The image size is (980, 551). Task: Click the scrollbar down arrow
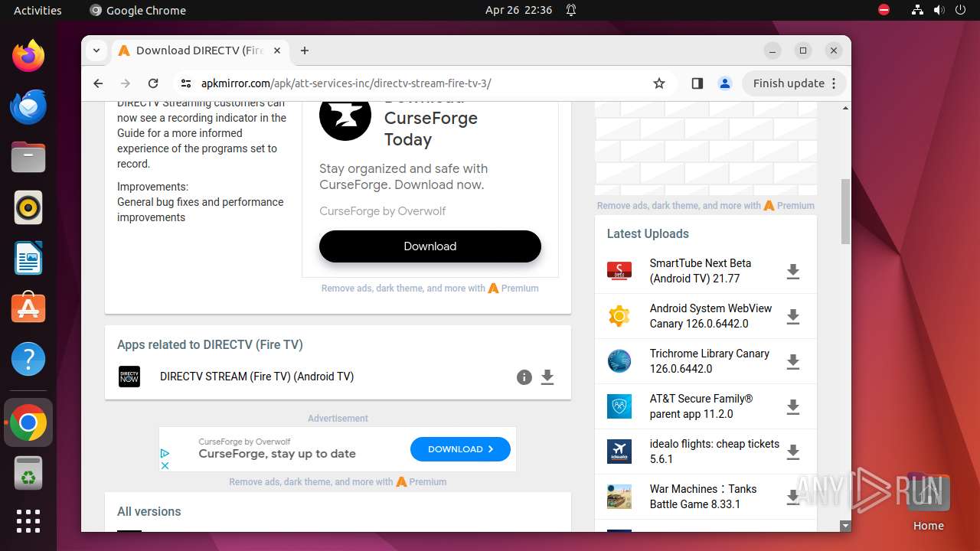[845, 526]
